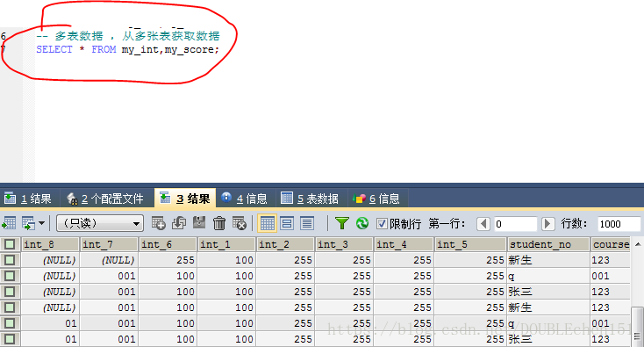Click the green refresh icon

coord(361,223)
